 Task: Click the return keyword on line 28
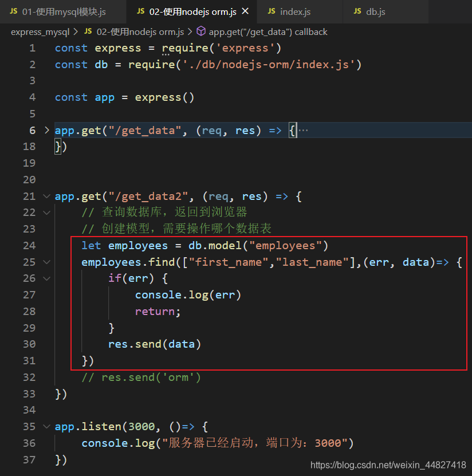(x=155, y=312)
